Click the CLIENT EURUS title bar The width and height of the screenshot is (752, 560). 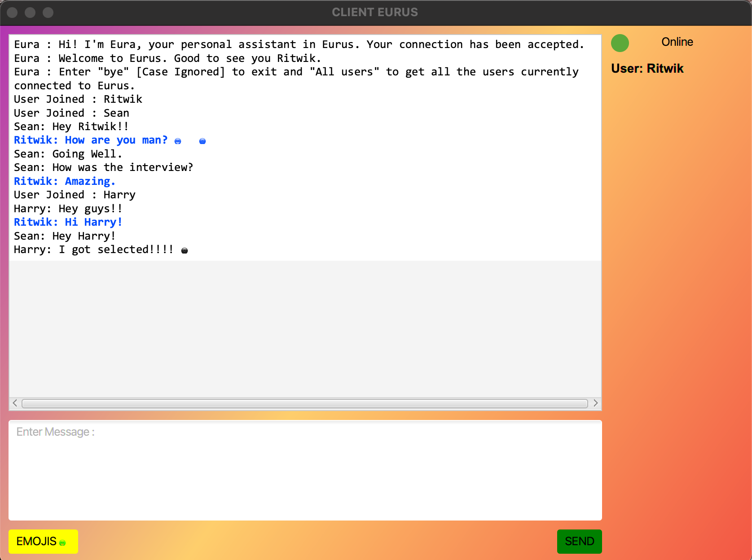(375, 12)
